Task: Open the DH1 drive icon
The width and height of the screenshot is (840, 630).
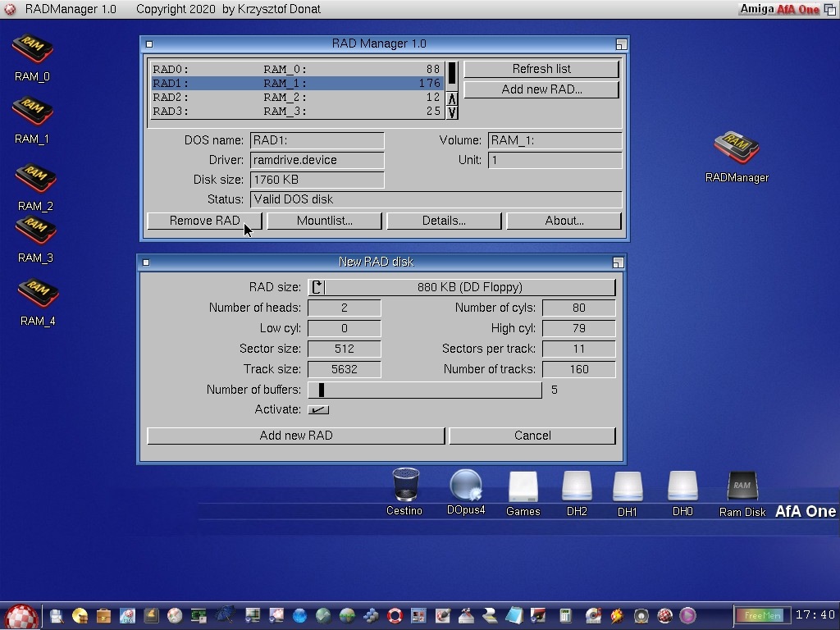Action: pos(628,486)
